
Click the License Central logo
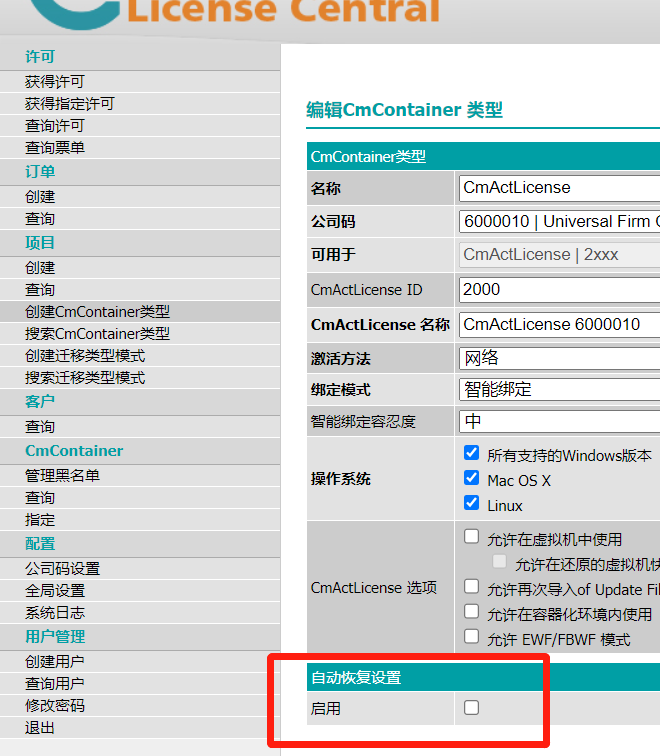236,13
